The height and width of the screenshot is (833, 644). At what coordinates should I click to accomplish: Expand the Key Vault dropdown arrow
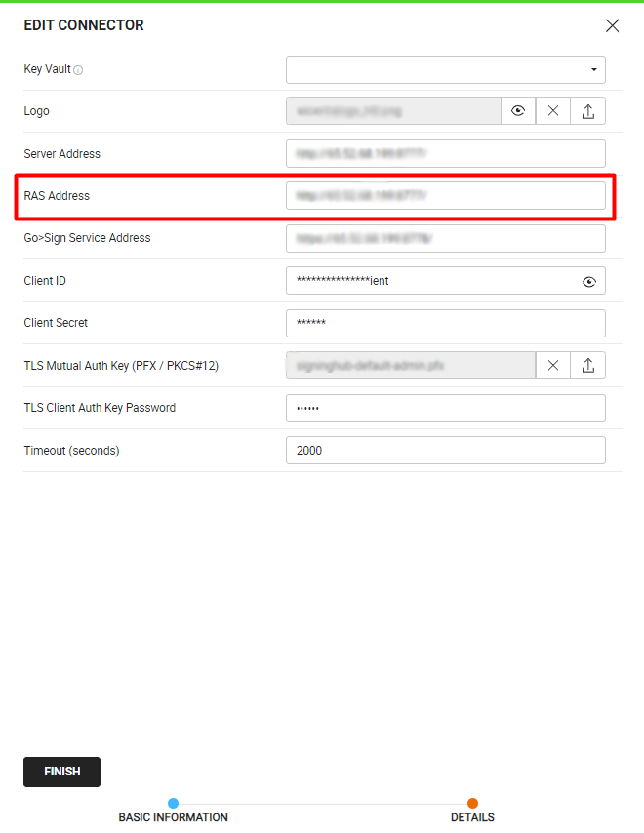(593, 70)
